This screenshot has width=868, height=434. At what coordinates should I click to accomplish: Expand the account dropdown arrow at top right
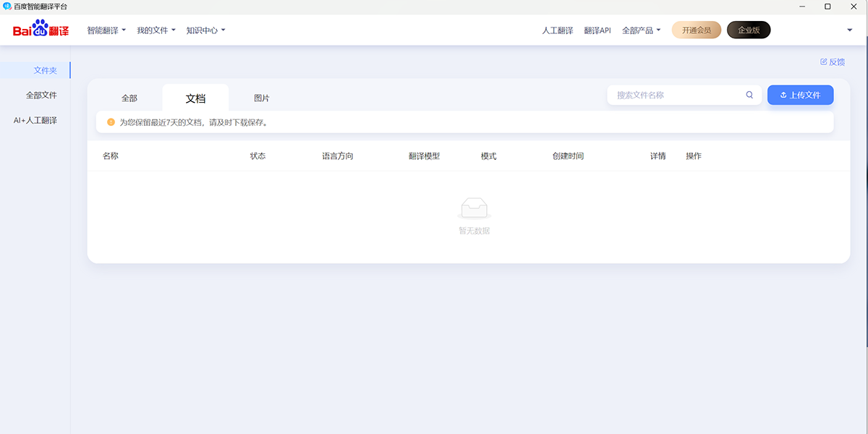click(849, 30)
